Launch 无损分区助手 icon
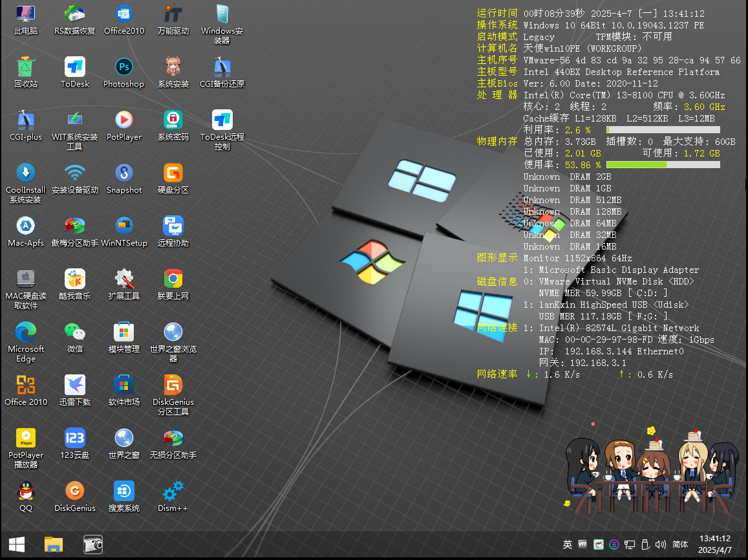This screenshot has height=560, width=748. [173, 444]
